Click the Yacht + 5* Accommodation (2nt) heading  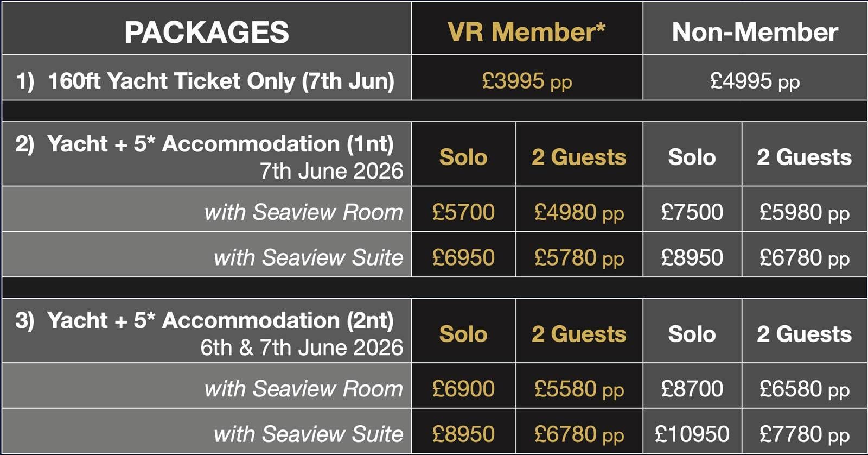220,321
